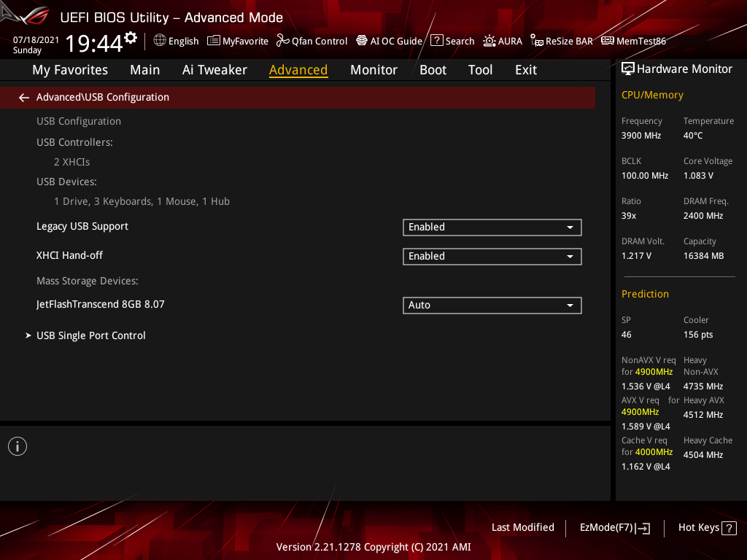Launch the AI OC Guide

click(x=389, y=41)
